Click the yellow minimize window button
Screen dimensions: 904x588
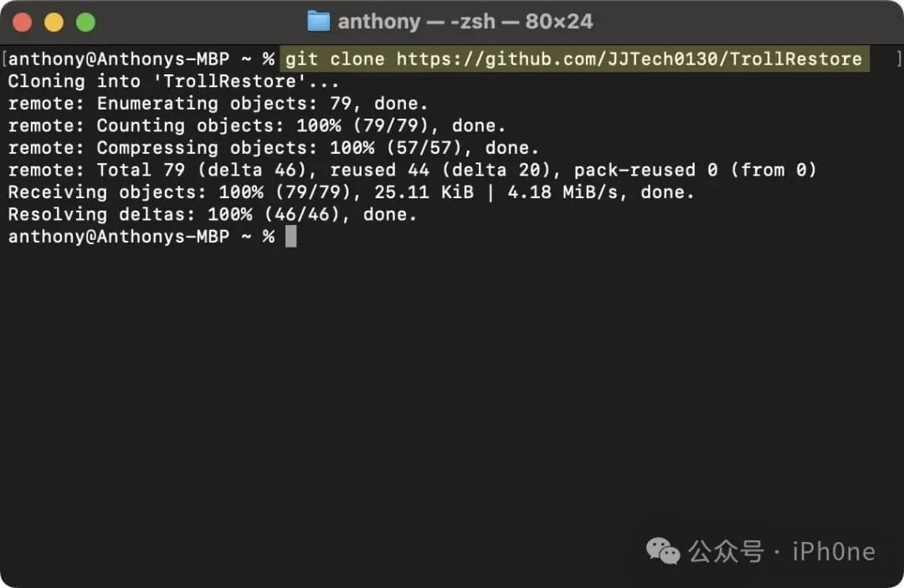coord(54,23)
